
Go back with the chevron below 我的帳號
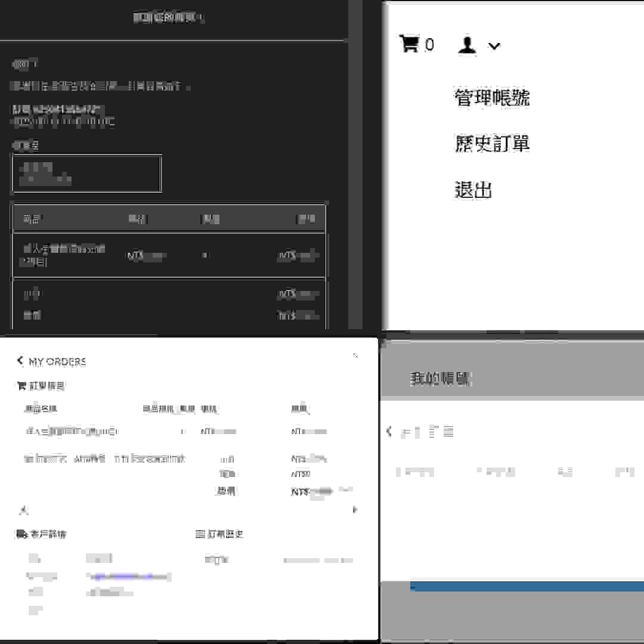pyautogui.click(x=389, y=431)
